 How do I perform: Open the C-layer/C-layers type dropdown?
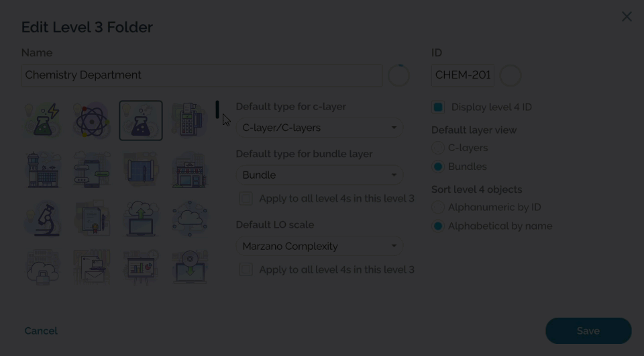(319, 128)
